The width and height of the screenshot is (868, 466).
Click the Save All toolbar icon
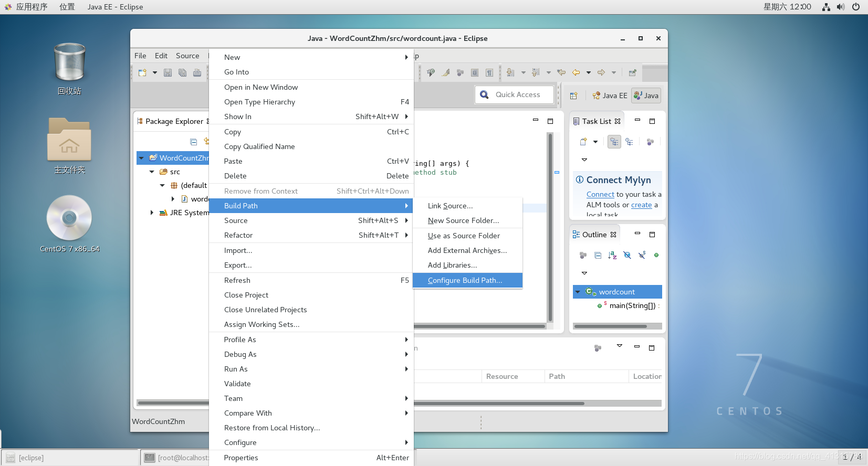pos(182,73)
